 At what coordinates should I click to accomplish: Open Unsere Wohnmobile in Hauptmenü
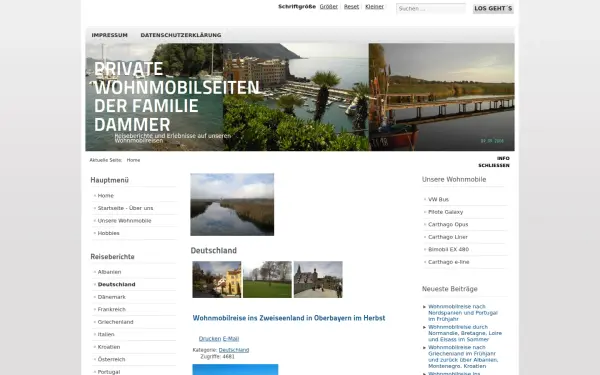124,221
